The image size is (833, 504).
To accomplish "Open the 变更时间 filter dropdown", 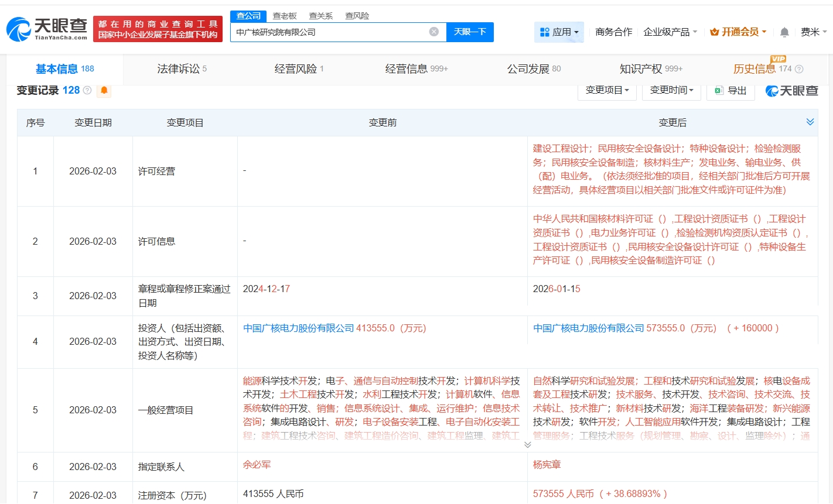I will pyautogui.click(x=671, y=91).
